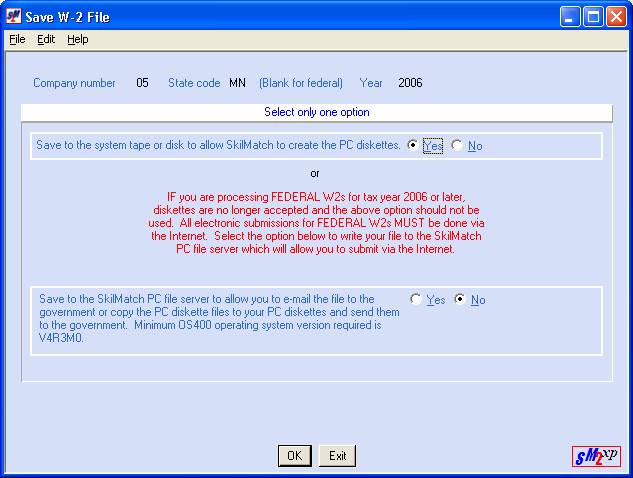Open the Edit menu
Screen dimensions: 633x478
46,39
